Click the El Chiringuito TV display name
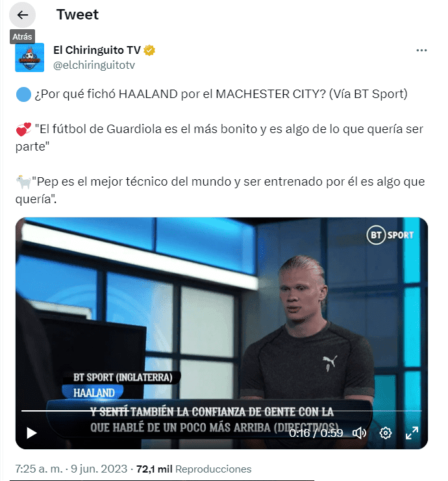This screenshot has height=481, width=448. [x=97, y=50]
